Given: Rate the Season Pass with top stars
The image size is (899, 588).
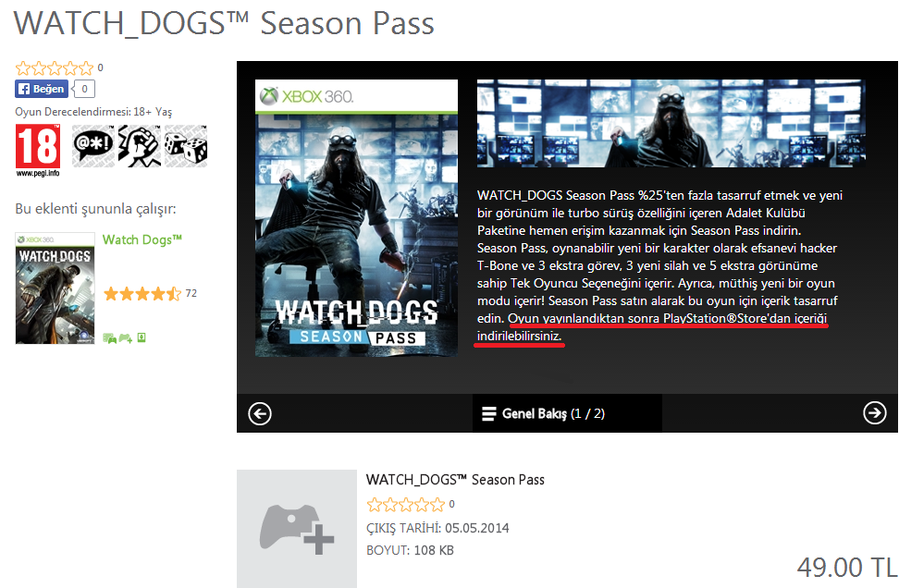Looking at the screenshot, I should click(55, 68).
